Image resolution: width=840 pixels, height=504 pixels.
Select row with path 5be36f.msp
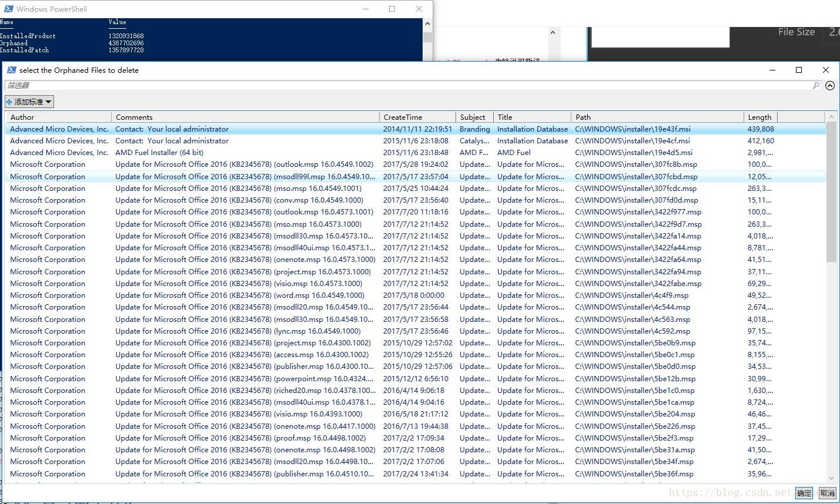tap(415, 473)
